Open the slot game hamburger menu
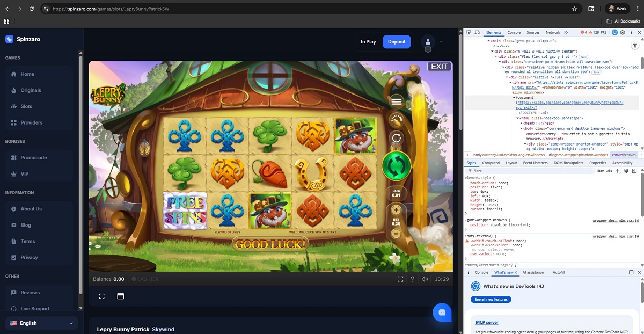This screenshot has width=644, height=334. [397, 101]
